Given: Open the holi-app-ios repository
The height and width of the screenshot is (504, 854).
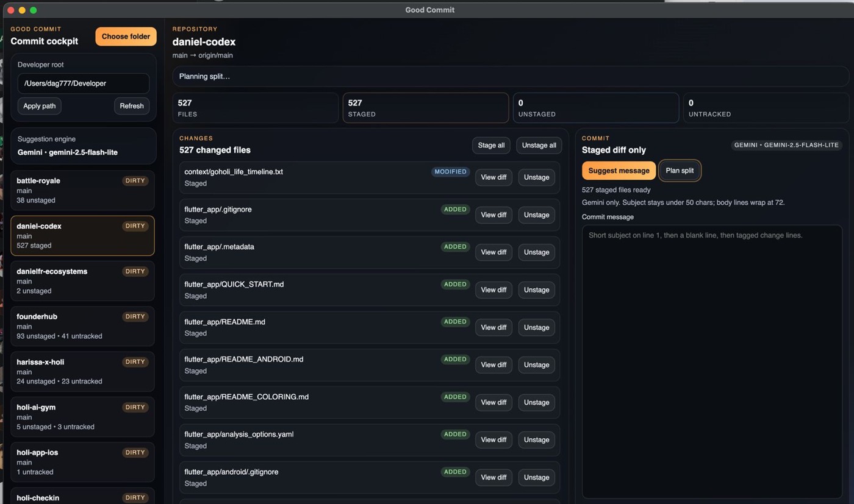Looking at the screenshot, I should click(x=83, y=462).
